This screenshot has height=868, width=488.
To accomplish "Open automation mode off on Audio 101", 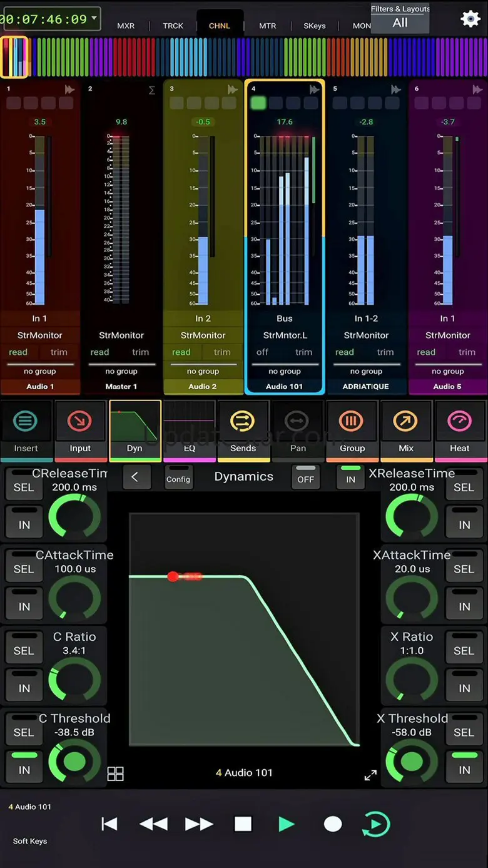I will (x=263, y=352).
